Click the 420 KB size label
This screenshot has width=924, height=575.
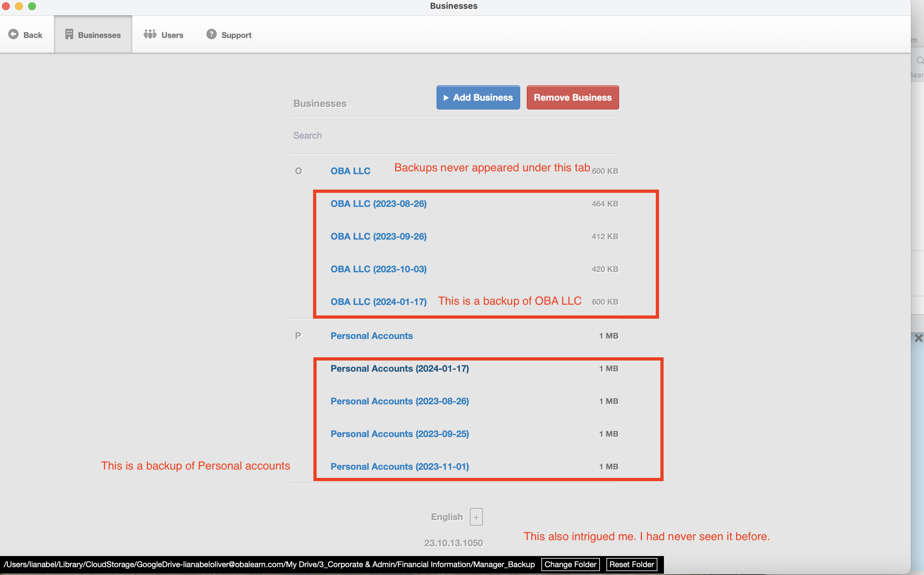[x=605, y=269]
